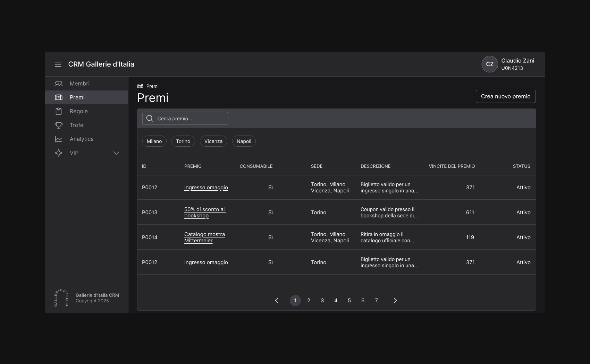Click the Regole clipboard icon
This screenshot has height=364, width=590.
[x=59, y=111]
